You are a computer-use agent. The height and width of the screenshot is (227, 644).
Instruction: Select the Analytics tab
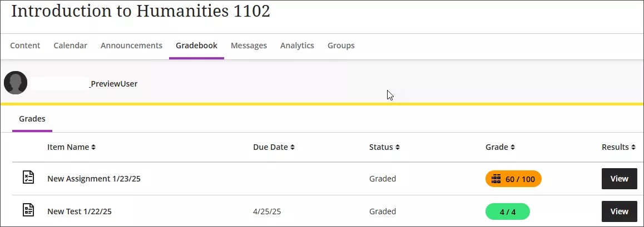(297, 46)
